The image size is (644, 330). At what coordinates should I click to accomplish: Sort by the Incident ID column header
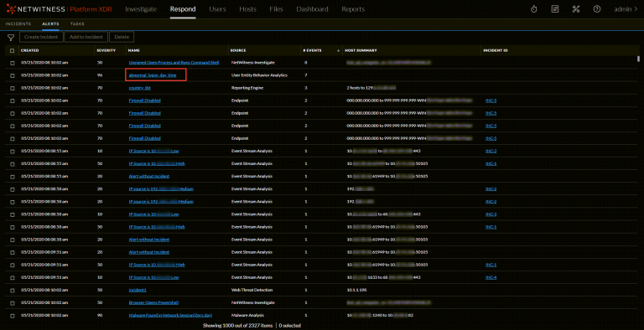pyautogui.click(x=496, y=50)
